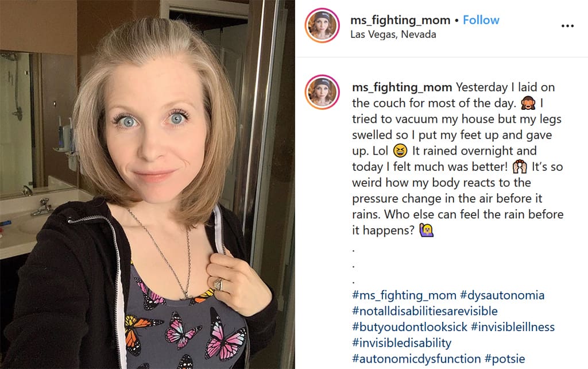Open the #autonomicdysfunction hashtag
This screenshot has height=369, width=588.
pos(416,359)
